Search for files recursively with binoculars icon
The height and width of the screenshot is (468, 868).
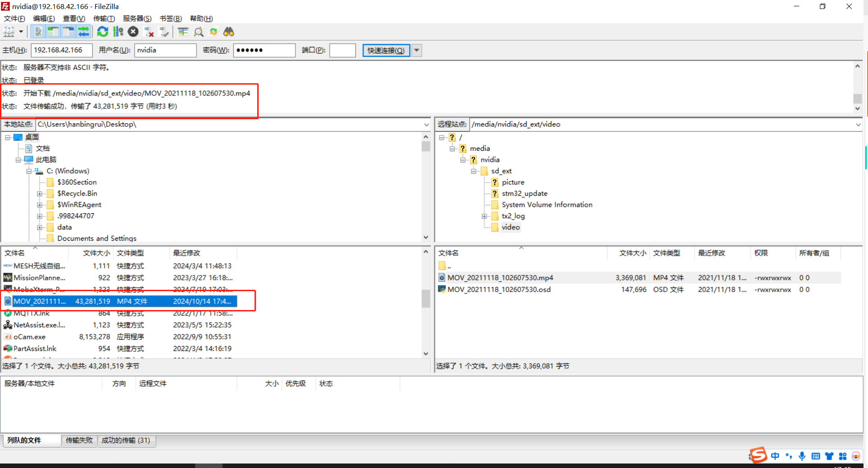(x=229, y=32)
